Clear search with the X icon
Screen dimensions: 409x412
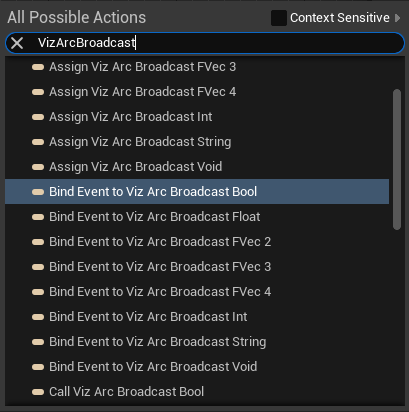pyautogui.click(x=17, y=43)
